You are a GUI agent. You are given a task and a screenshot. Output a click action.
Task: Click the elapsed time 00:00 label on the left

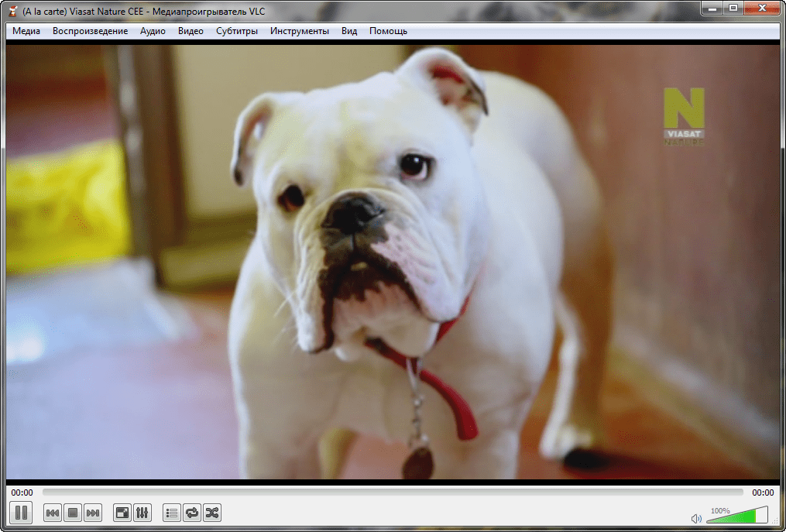[22, 493]
